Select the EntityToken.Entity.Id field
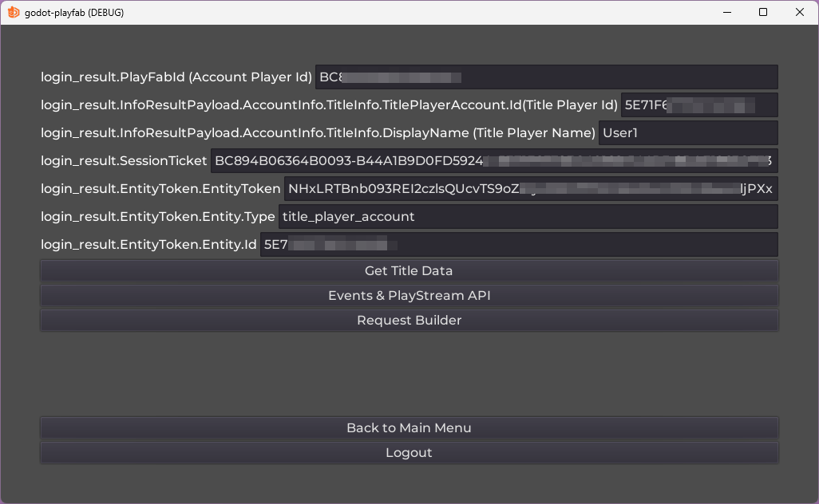Viewport: 819px width, 504px height. coord(519,244)
